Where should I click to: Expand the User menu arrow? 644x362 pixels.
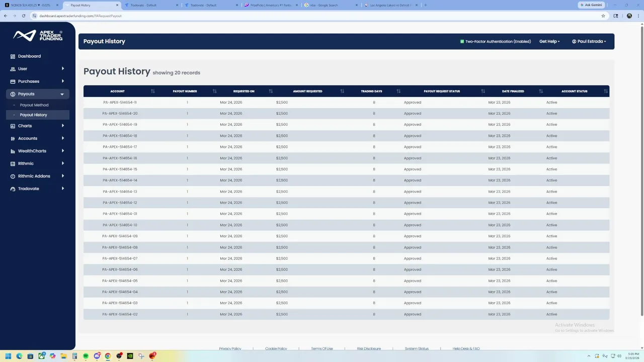(x=63, y=69)
